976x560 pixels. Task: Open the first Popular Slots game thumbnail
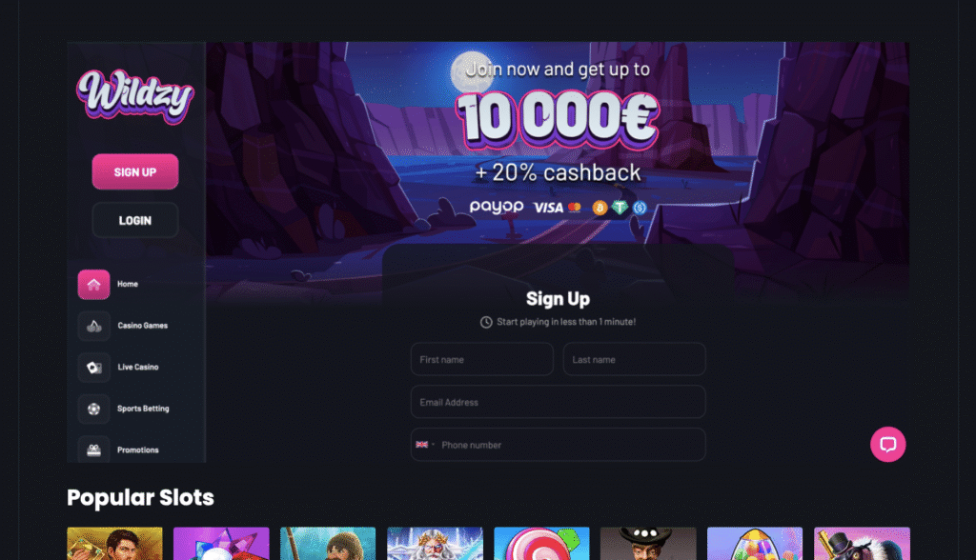click(114, 543)
